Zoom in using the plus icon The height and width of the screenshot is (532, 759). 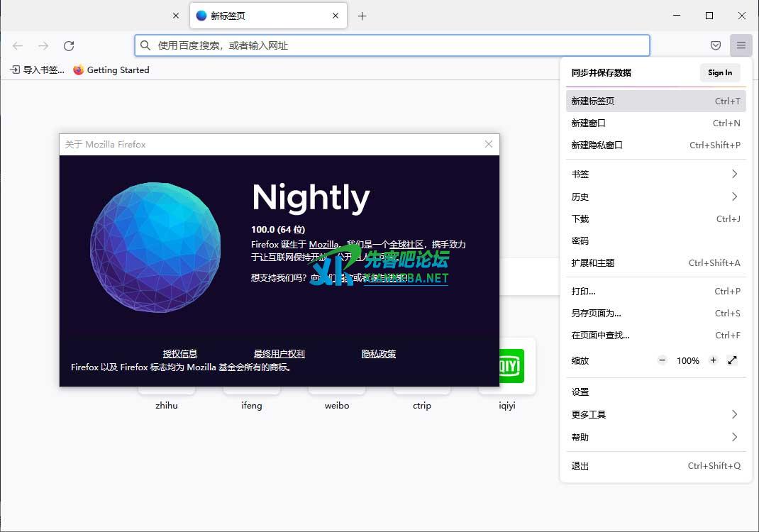[713, 360]
